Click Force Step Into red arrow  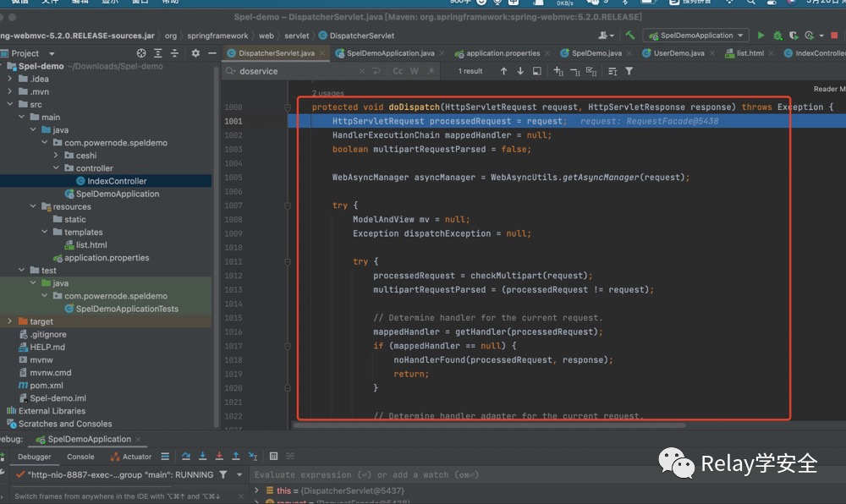tap(220, 457)
